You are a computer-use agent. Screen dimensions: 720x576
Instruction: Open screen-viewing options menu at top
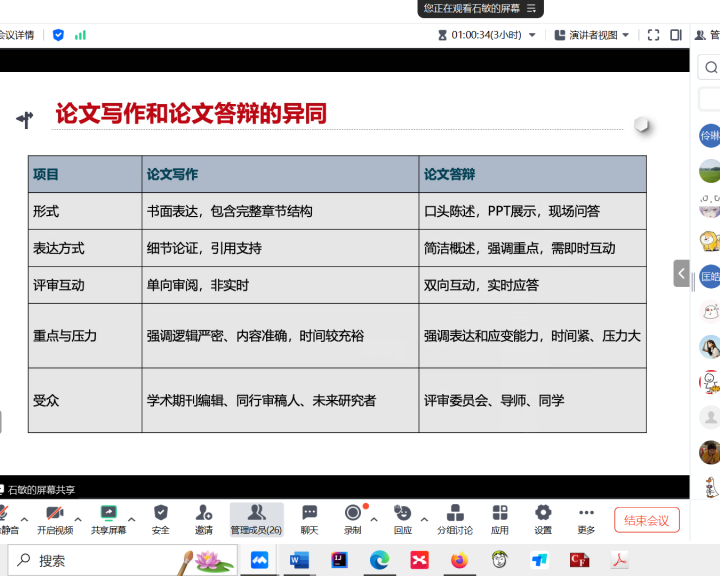tap(532, 8)
